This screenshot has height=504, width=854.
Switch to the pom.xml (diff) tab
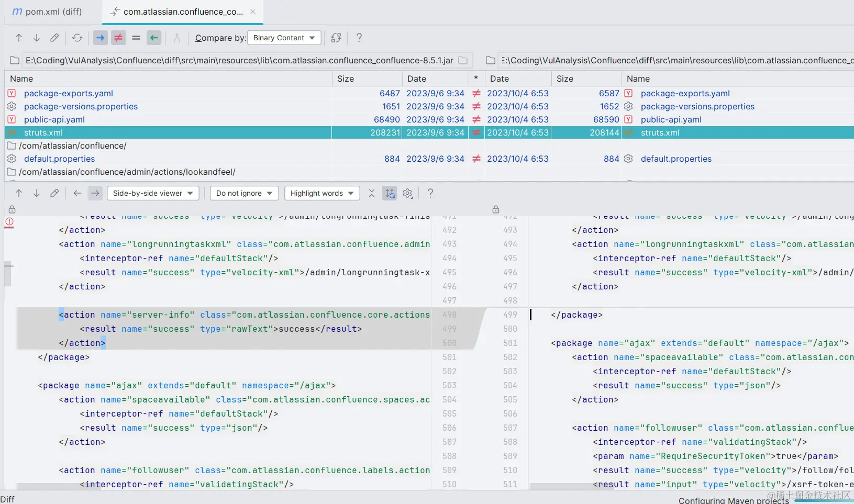[x=47, y=12]
